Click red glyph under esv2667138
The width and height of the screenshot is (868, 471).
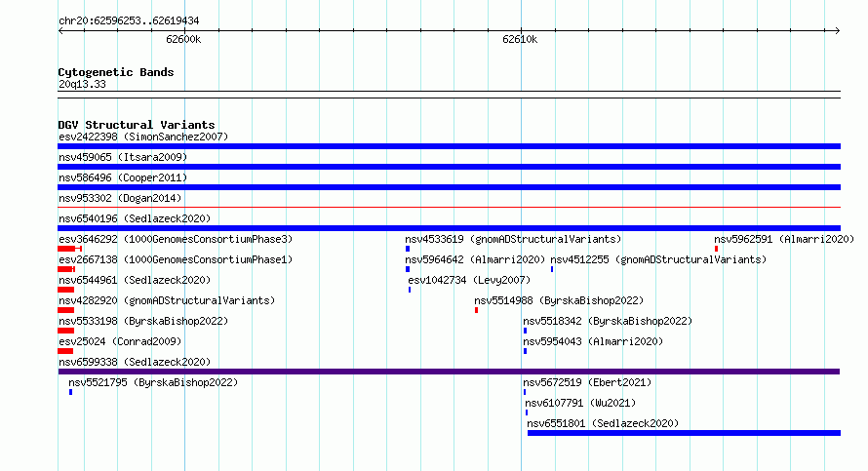(x=66, y=269)
